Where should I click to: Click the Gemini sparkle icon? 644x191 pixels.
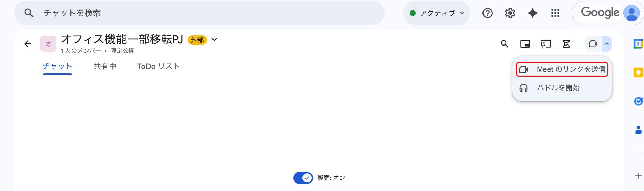point(532,13)
